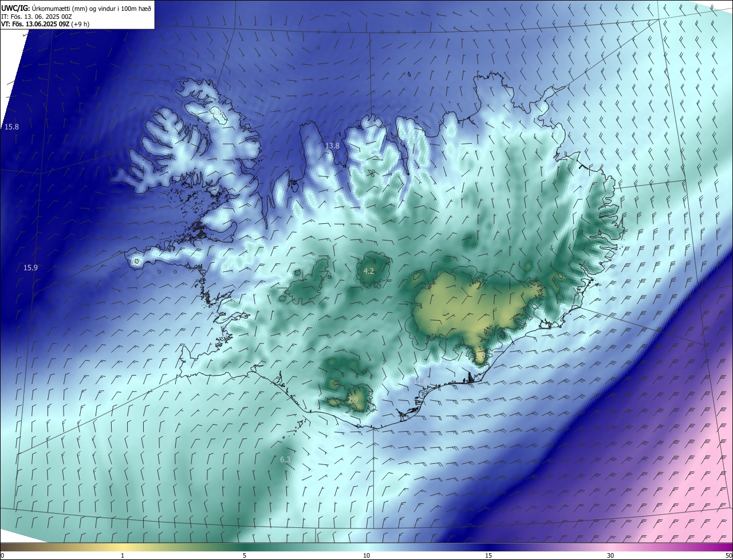Click the 15.8 value label on the map

tap(11, 127)
